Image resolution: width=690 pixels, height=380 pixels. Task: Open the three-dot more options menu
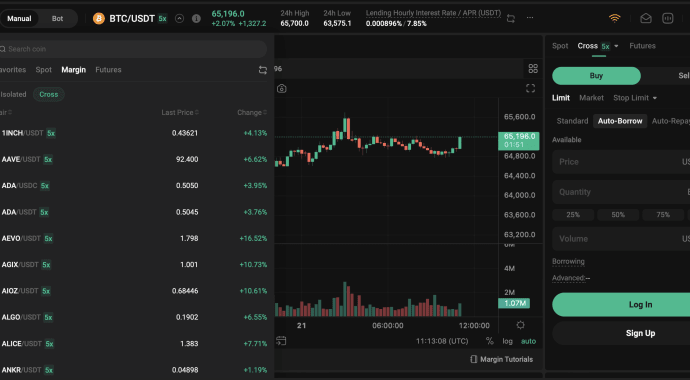pos(530,18)
